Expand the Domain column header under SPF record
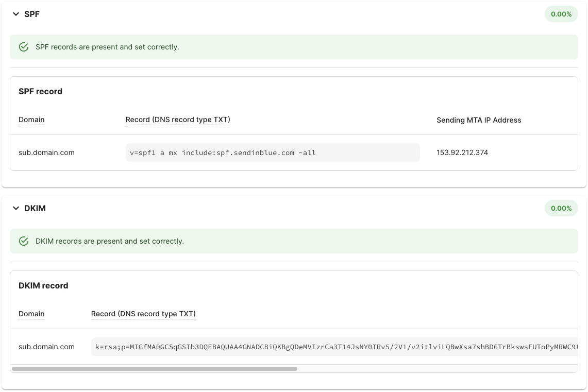The height and width of the screenshot is (392, 588). [31, 120]
